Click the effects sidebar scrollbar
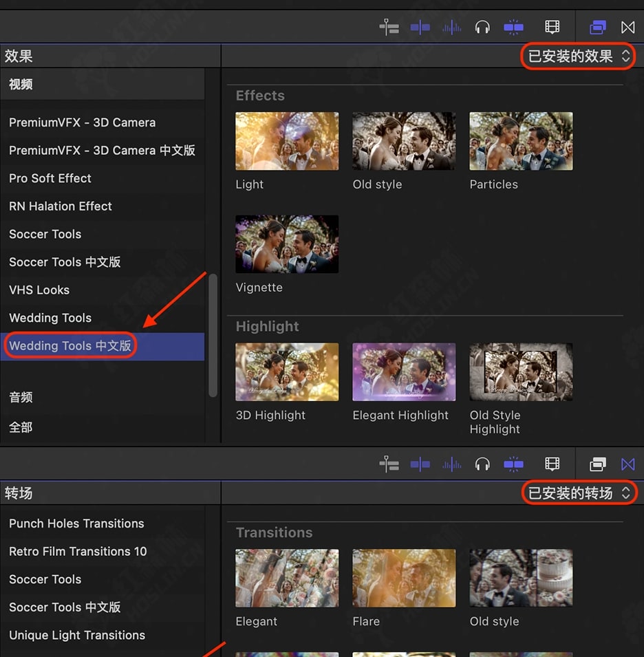 pyautogui.click(x=213, y=335)
